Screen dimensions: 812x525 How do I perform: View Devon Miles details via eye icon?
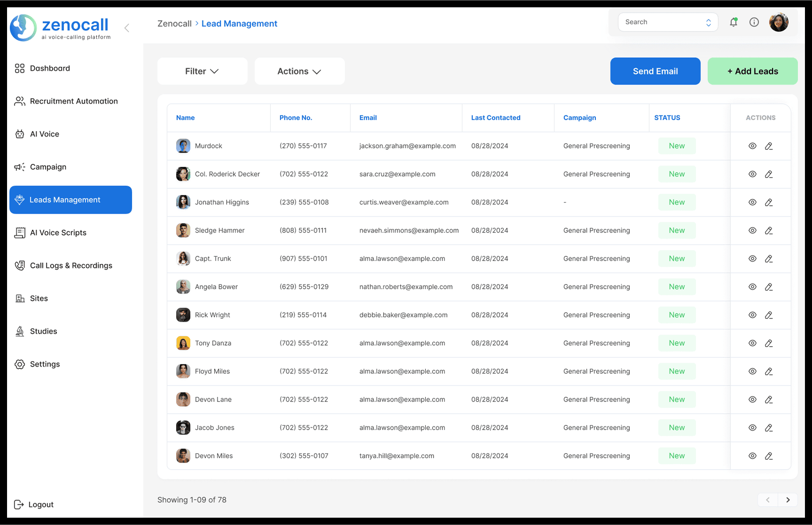coord(752,456)
